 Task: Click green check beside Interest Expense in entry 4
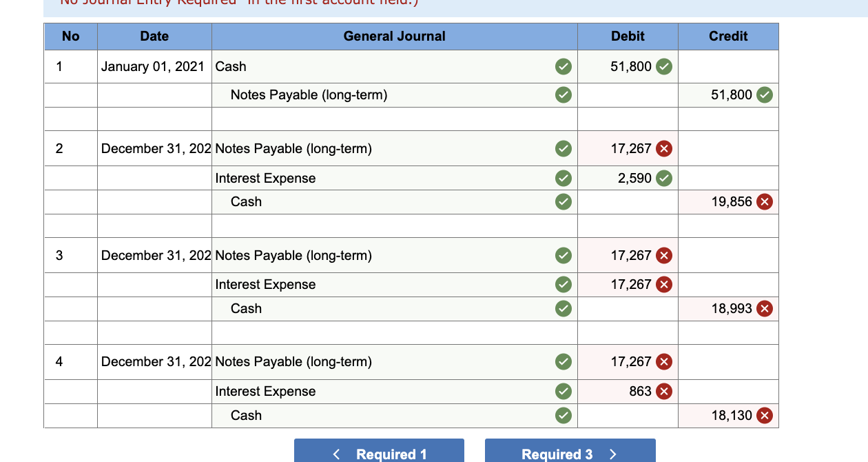[564, 391]
